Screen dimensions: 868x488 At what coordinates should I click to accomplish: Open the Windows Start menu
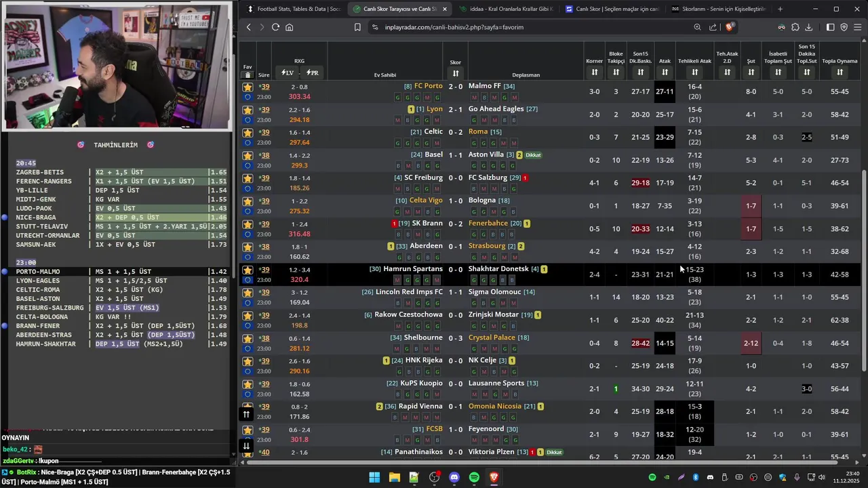pos(374,477)
